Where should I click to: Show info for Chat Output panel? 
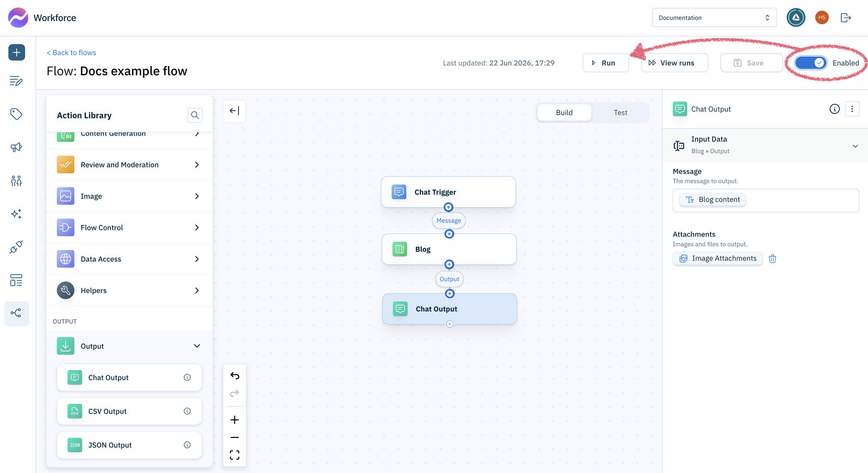coord(834,109)
